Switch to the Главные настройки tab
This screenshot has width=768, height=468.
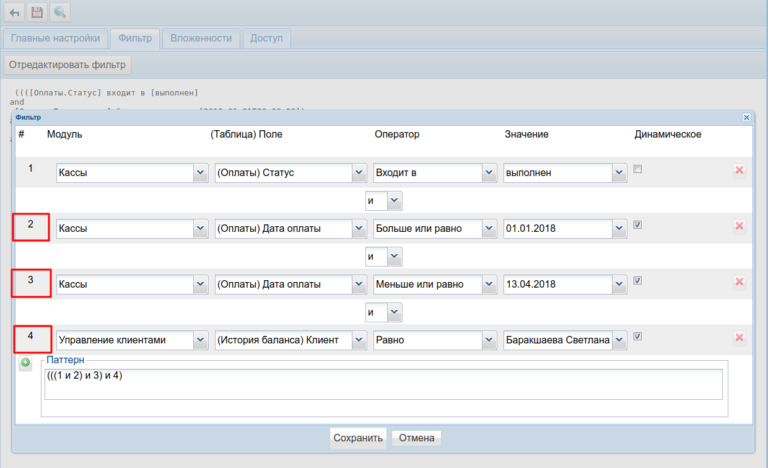(x=55, y=39)
